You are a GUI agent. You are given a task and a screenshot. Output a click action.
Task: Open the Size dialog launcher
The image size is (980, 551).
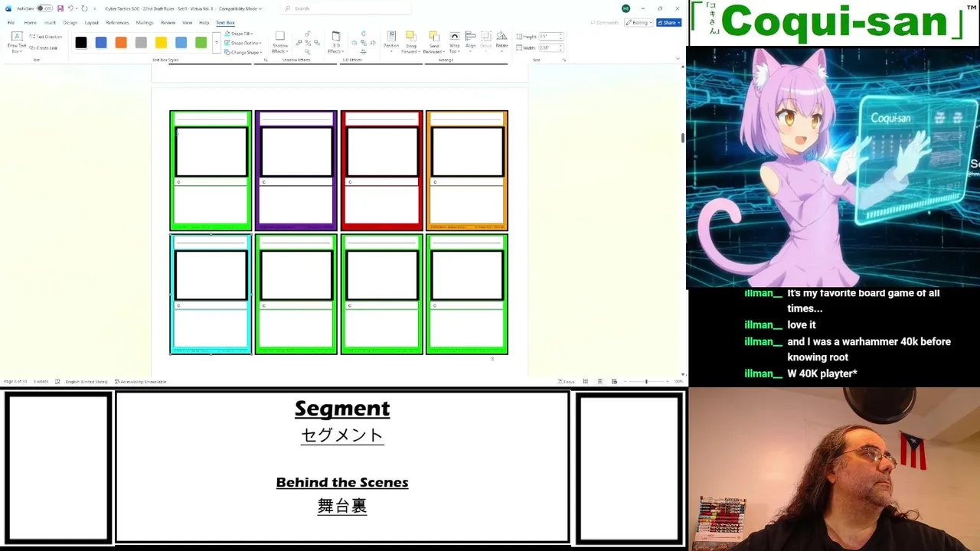tap(563, 60)
